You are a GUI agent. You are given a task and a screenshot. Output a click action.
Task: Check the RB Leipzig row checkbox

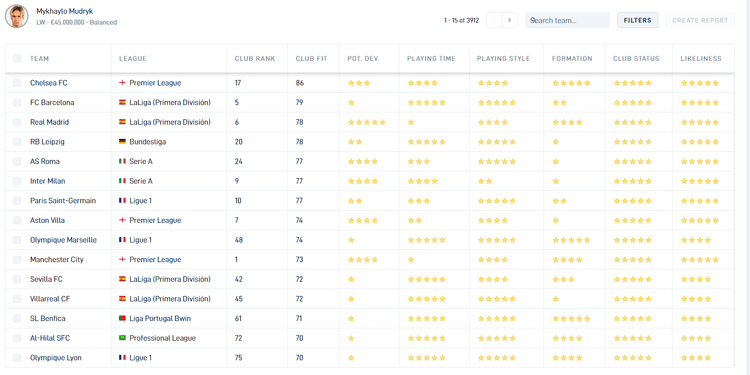pos(17,142)
